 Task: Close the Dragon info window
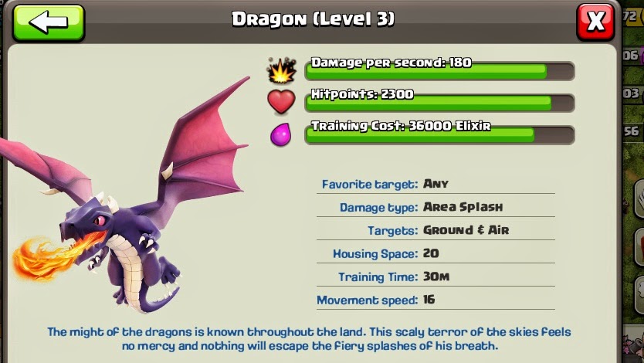[595, 22]
